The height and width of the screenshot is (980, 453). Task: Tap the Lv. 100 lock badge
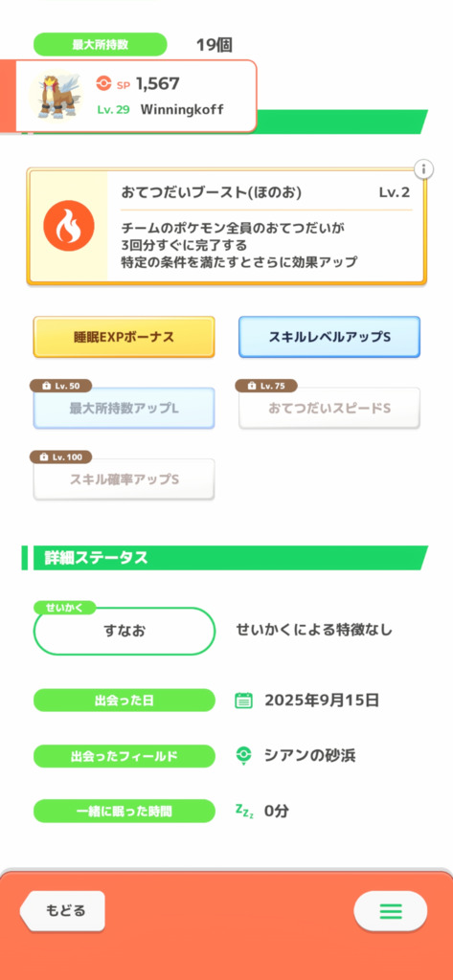point(60,457)
